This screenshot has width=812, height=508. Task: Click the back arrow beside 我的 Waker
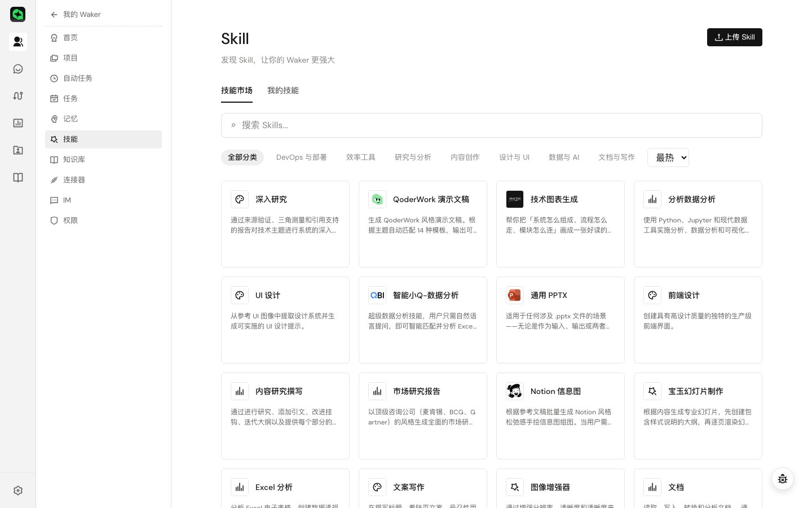[x=54, y=15]
